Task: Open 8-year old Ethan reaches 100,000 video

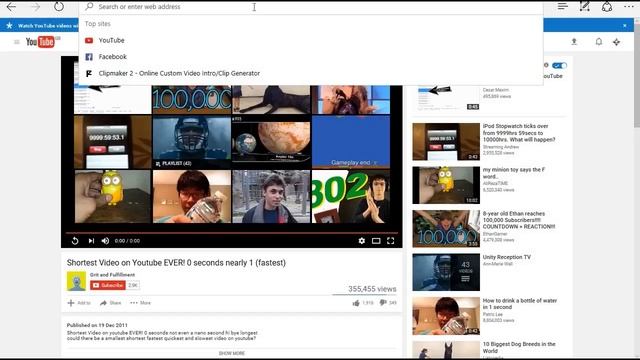Action: 519,220
